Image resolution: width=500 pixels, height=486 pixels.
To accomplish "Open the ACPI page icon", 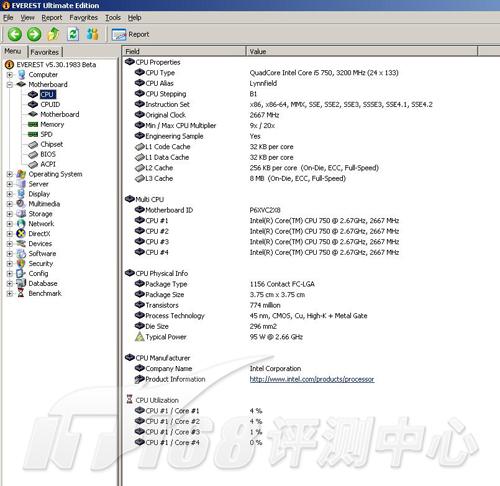I will click(x=33, y=164).
